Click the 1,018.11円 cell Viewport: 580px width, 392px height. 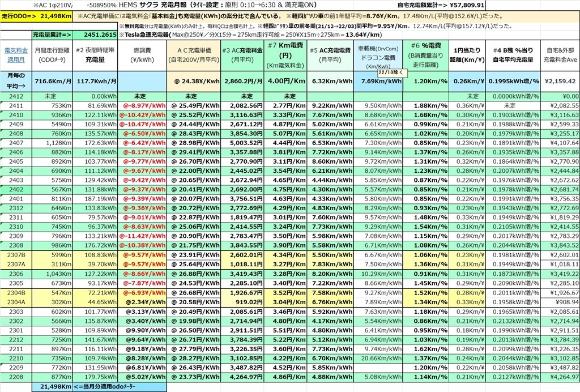tap(242, 265)
